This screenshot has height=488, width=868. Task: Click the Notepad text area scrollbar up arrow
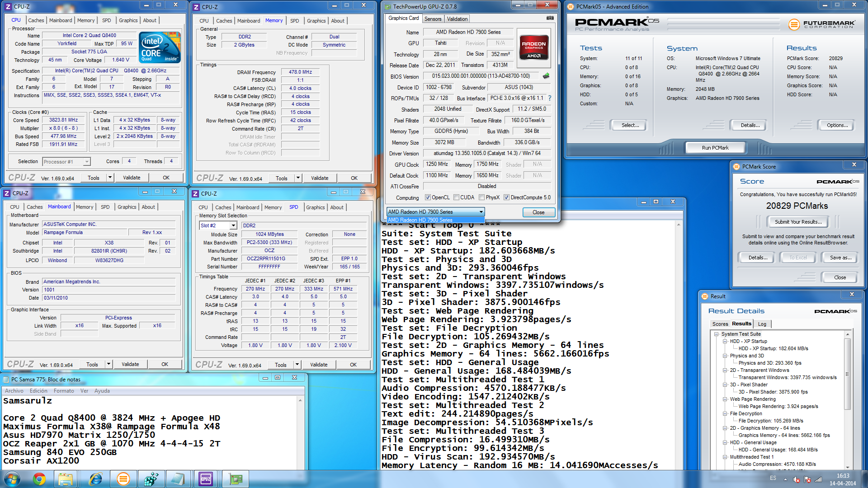(300, 400)
